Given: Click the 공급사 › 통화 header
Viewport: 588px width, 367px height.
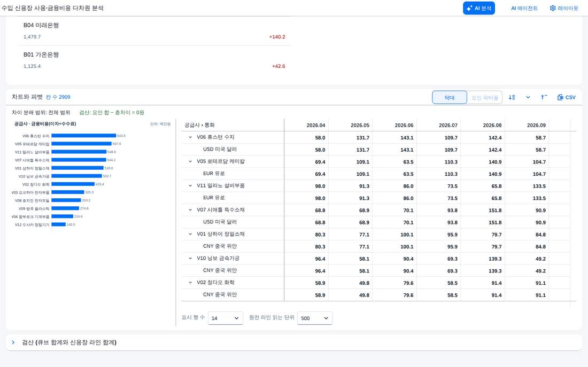Looking at the screenshot, I should pos(199,125).
